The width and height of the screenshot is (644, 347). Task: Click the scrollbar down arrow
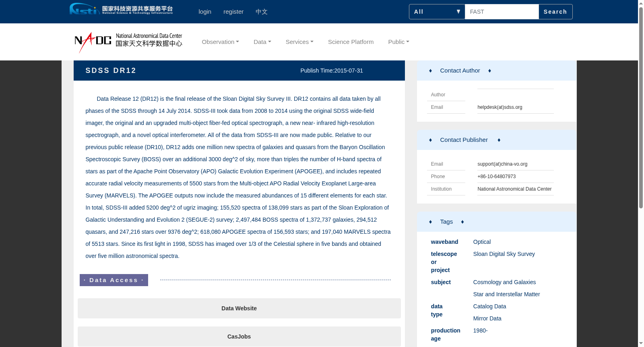click(641, 344)
